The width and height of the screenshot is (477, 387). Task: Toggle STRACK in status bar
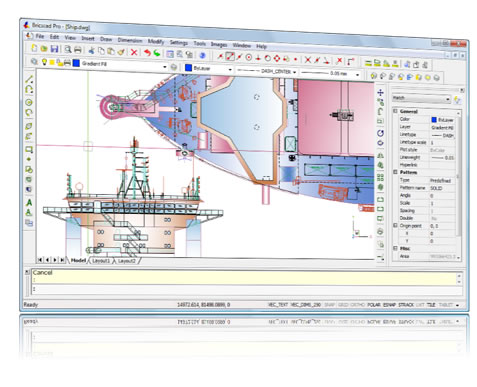pyautogui.click(x=406, y=305)
